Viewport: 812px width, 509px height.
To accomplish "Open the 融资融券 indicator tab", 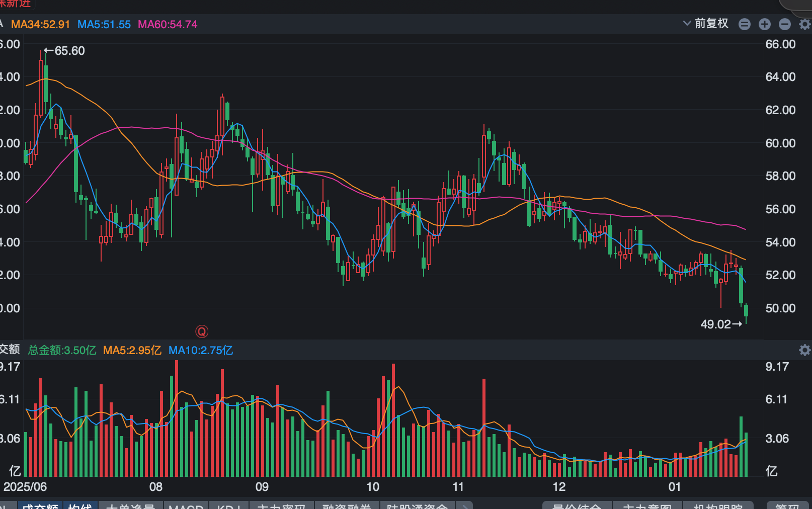I will click(347, 506).
